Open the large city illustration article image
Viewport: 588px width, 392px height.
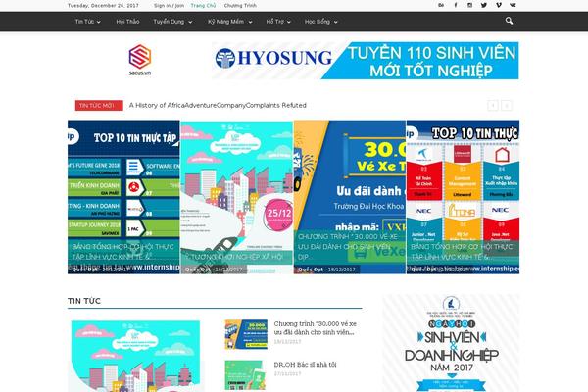tap(136, 357)
